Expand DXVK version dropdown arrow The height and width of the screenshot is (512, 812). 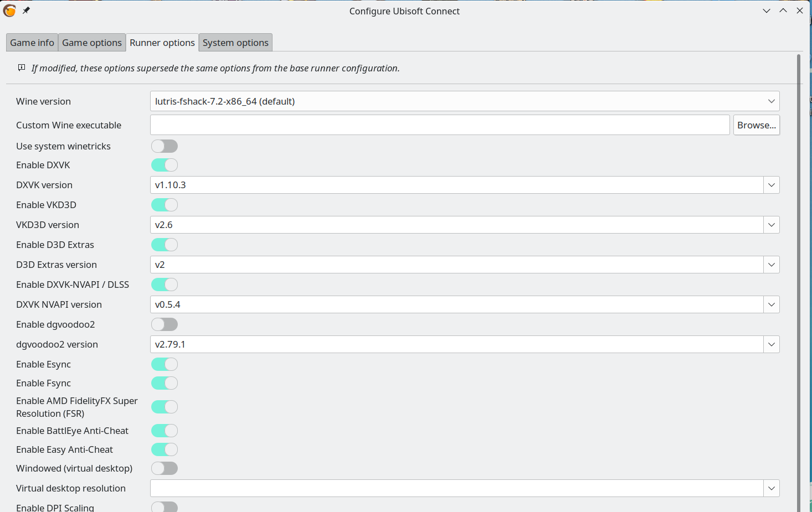click(x=772, y=185)
